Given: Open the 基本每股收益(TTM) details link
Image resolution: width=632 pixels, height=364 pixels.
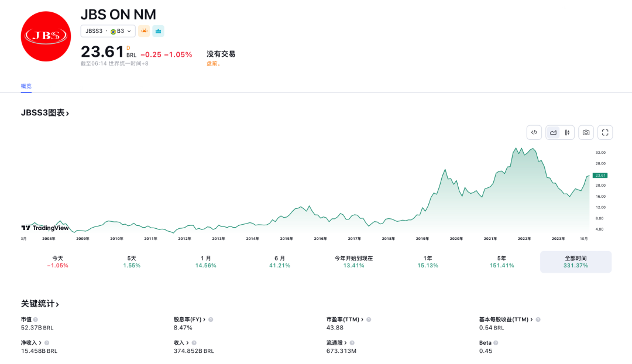Looking at the screenshot, I should click(506, 320).
